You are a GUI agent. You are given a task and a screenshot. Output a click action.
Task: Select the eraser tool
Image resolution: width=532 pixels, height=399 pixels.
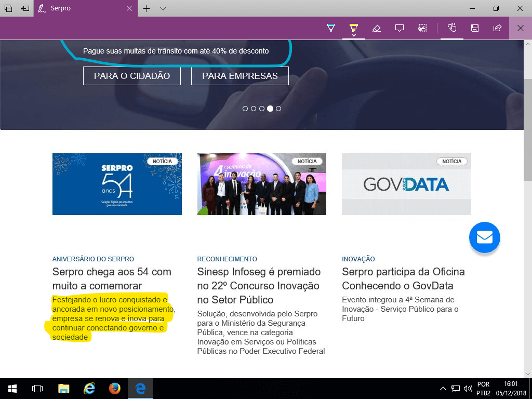tap(377, 28)
